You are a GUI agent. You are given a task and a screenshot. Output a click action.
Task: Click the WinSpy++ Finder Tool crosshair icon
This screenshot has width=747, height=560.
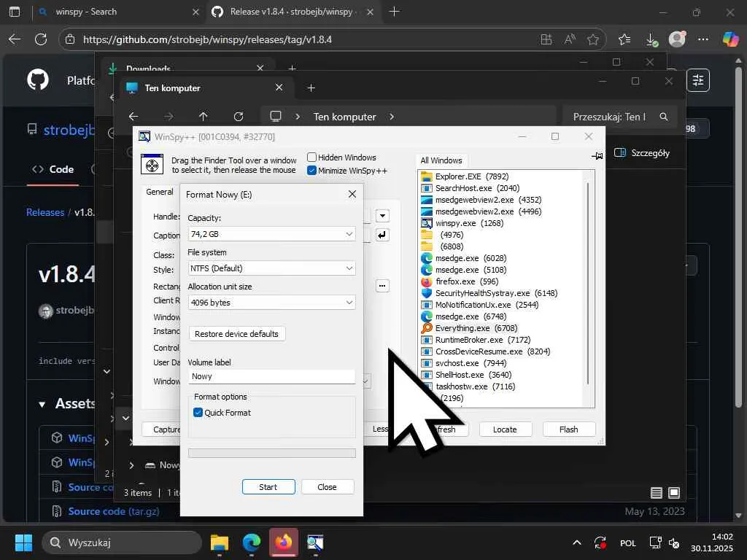pos(152,165)
